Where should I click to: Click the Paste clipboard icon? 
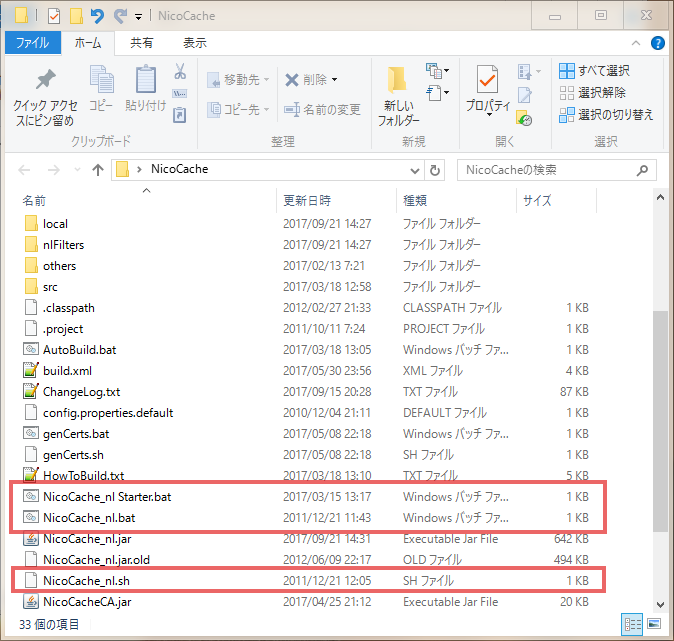click(x=146, y=79)
